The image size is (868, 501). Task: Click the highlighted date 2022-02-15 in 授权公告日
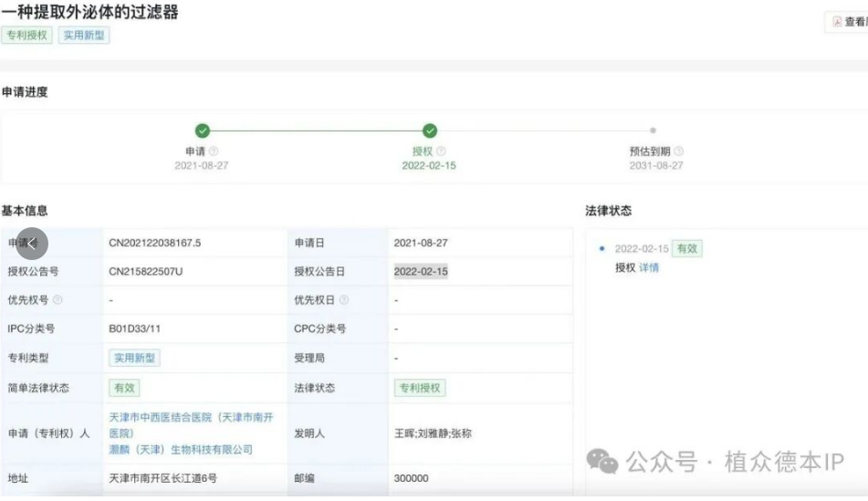421,271
